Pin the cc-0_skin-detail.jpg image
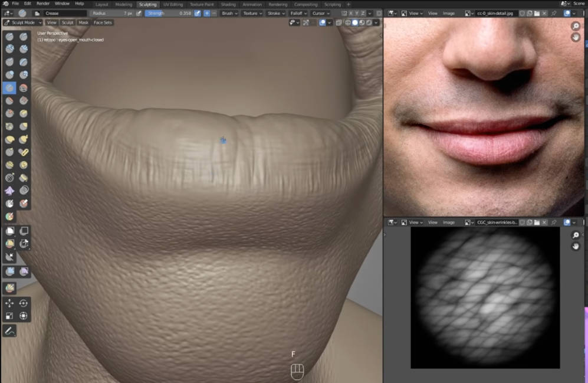Viewport: 588px width, 383px height. (554, 13)
